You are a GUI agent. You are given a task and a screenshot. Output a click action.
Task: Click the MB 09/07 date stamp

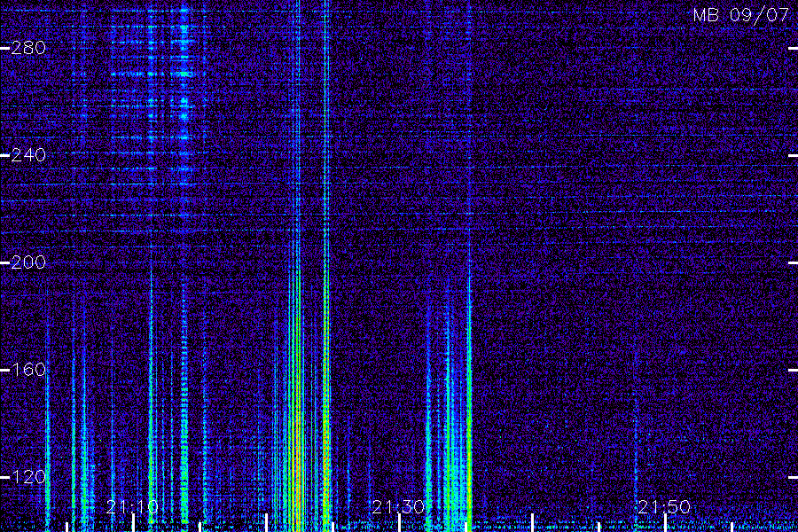[x=741, y=15]
